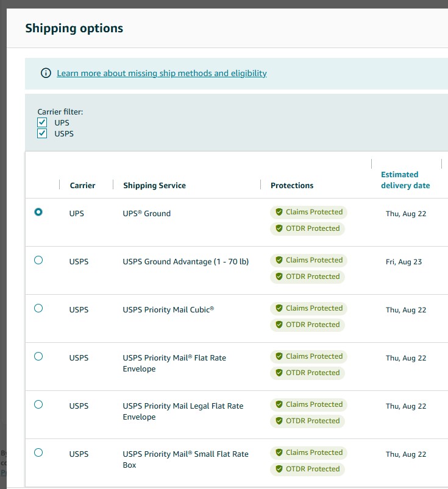This screenshot has height=489, width=448.
Task: Click the Fri, Aug 23 delivery date
Action: tap(404, 262)
